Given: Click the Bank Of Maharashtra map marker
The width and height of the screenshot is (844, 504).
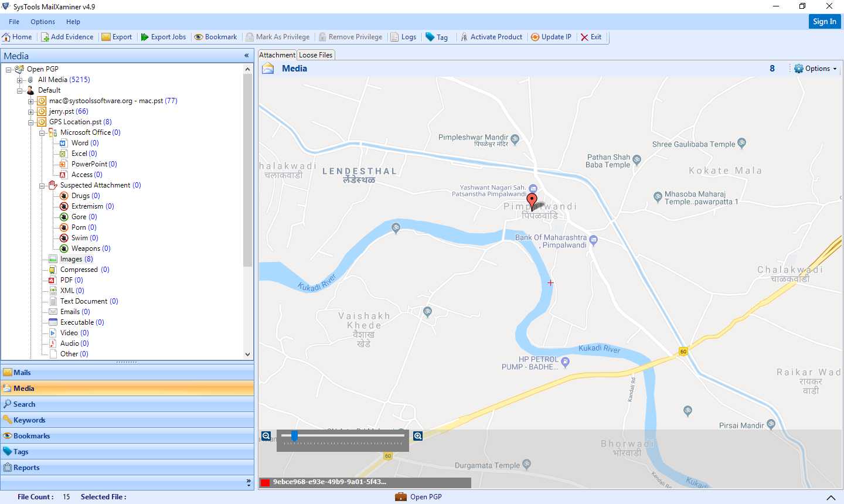Looking at the screenshot, I should [593, 240].
